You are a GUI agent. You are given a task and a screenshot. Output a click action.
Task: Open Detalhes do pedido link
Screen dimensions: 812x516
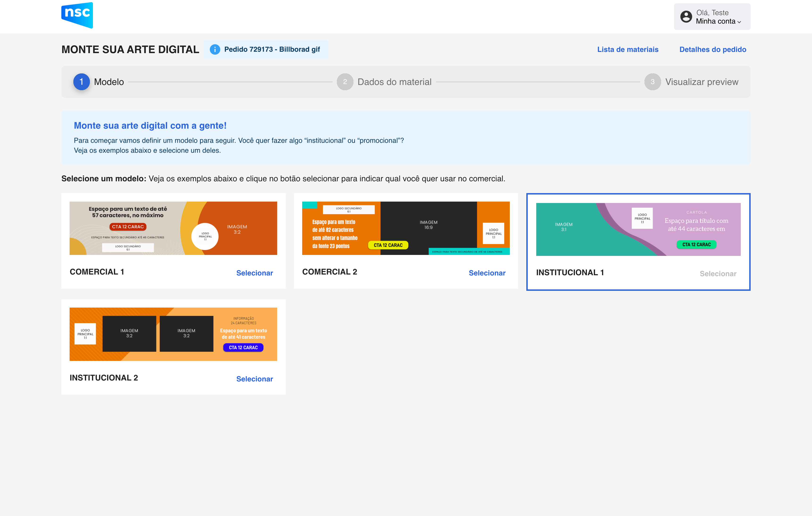pos(712,49)
